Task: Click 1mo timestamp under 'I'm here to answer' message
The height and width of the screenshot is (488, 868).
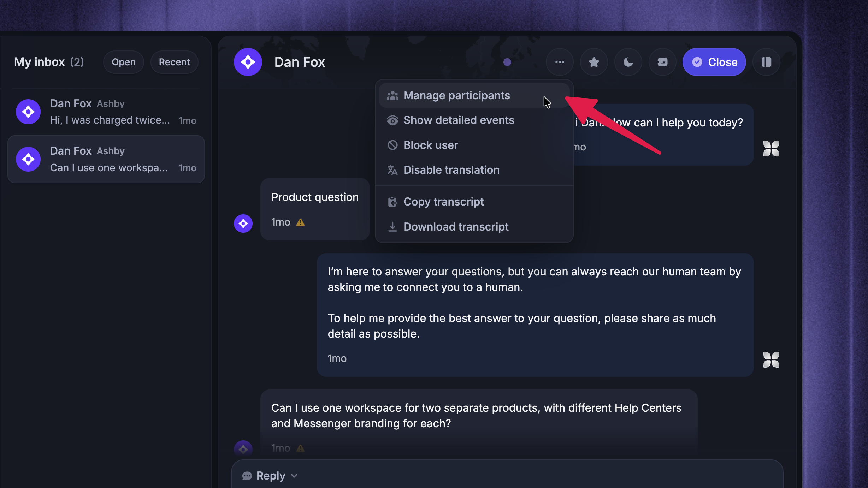Action: (337, 359)
